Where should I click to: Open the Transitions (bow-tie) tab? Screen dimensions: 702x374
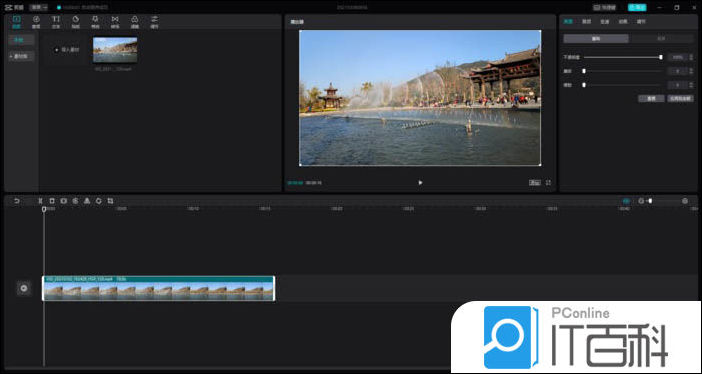[x=115, y=22]
